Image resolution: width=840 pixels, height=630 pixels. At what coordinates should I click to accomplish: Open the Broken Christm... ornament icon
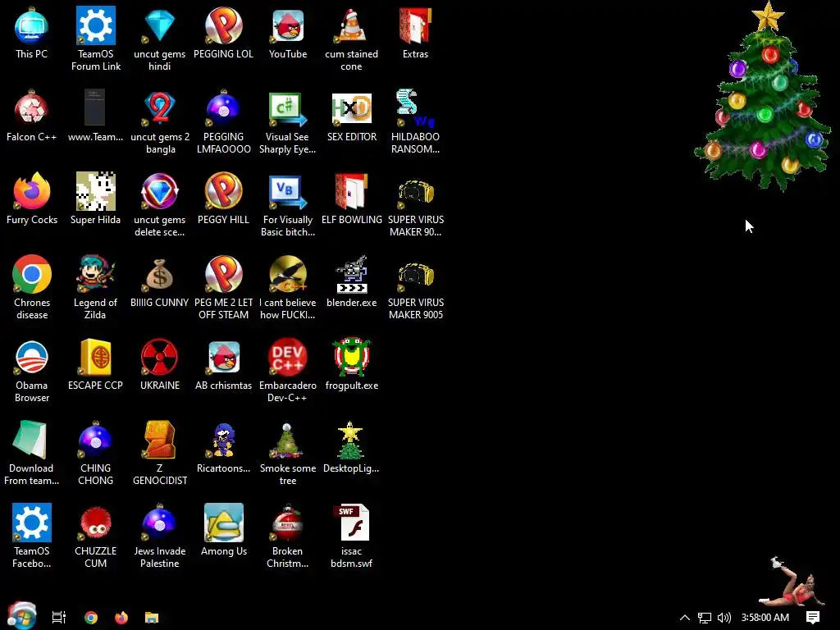click(288, 536)
